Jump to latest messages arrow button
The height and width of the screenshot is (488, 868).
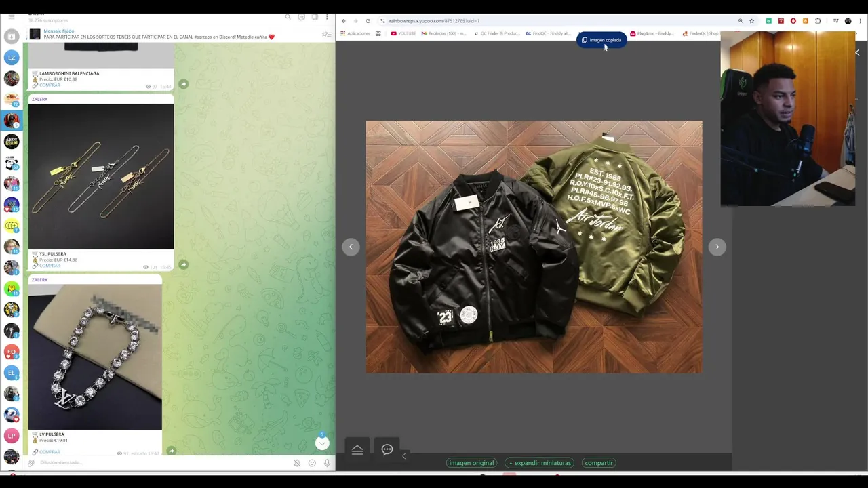[x=322, y=443]
